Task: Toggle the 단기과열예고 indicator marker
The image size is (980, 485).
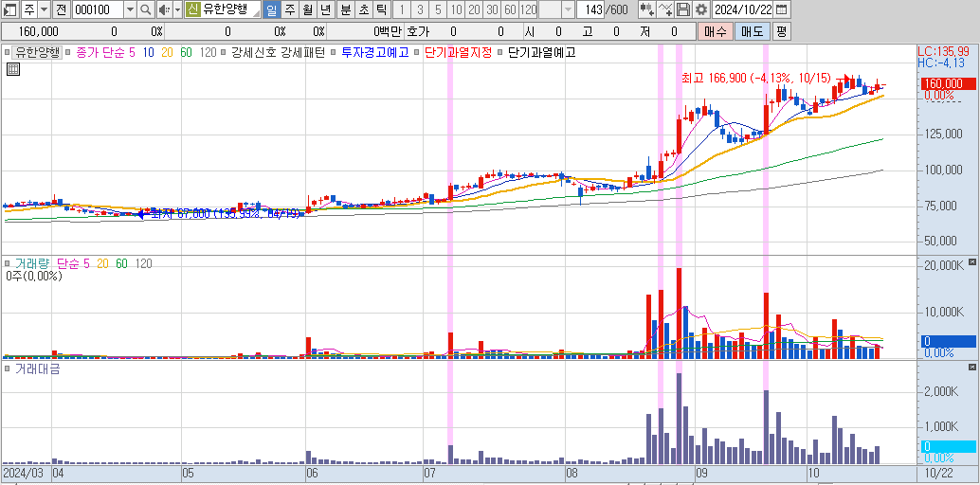Action: [500, 52]
